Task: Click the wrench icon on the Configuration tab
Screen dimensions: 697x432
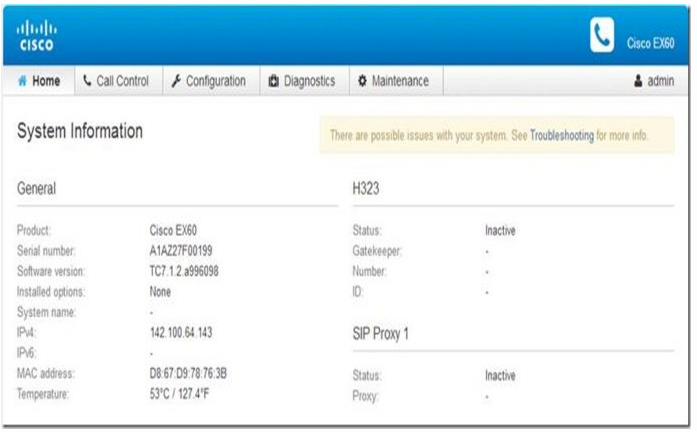Action: (176, 80)
